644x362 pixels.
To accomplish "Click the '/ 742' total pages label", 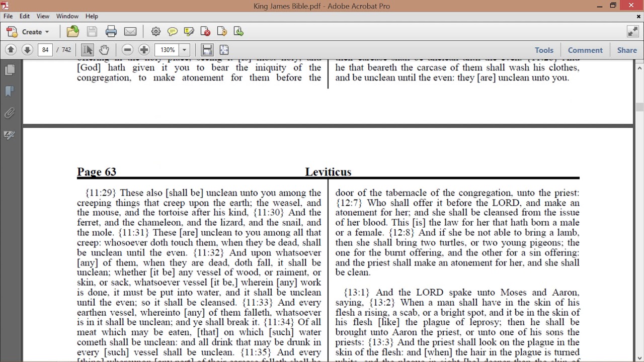I will [x=64, y=50].
